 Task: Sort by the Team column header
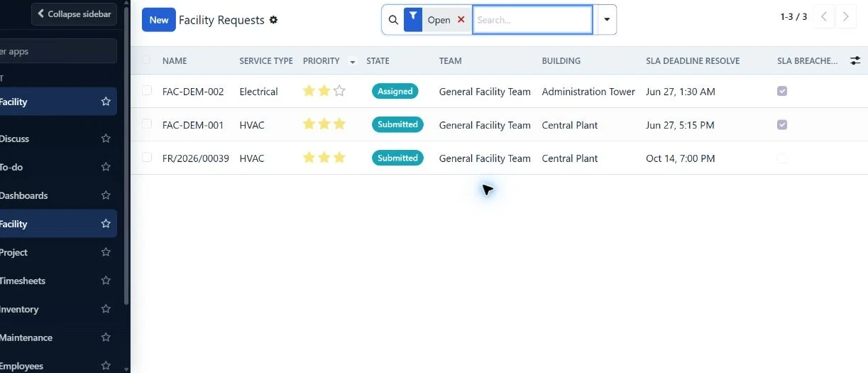coord(450,61)
